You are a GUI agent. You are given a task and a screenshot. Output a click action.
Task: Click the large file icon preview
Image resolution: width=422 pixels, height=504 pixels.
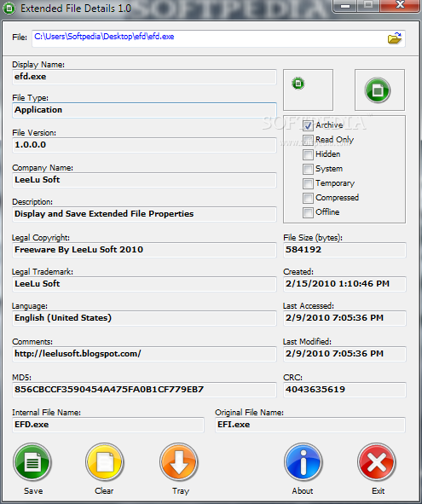[378, 90]
